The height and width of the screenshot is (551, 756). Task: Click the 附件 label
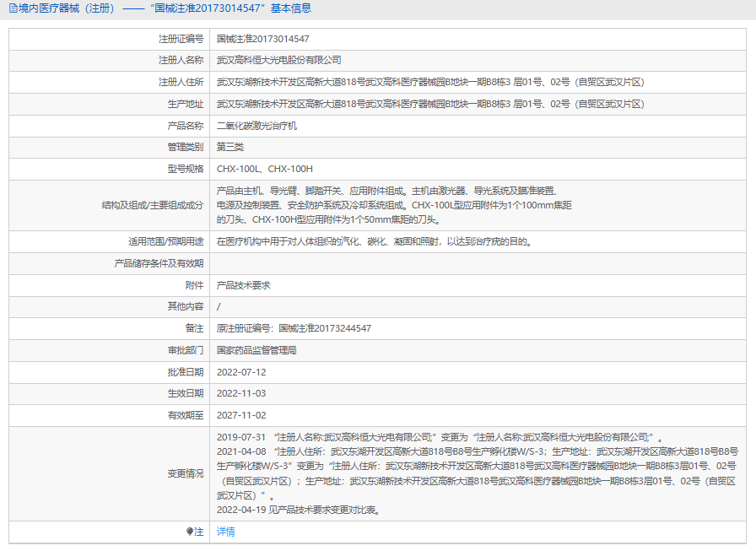[194, 285]
